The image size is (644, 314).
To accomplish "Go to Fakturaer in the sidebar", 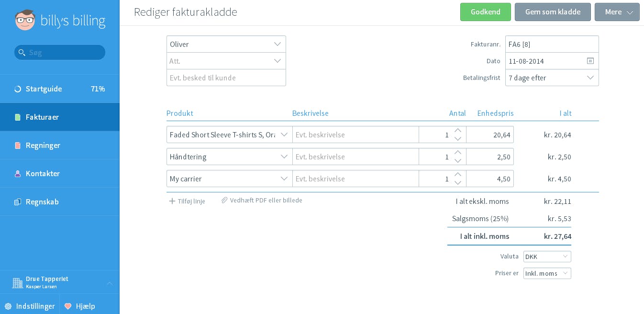I will 60,117.
